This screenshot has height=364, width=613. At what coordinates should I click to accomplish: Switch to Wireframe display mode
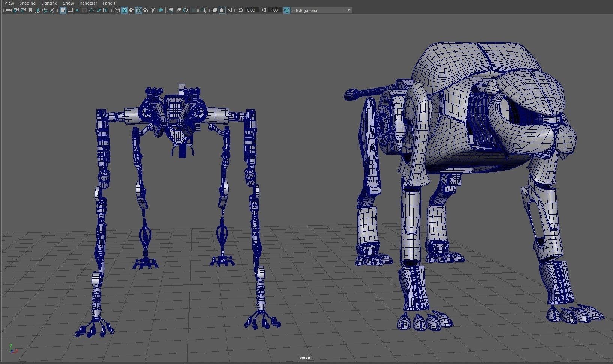click(x=117, y=10)
